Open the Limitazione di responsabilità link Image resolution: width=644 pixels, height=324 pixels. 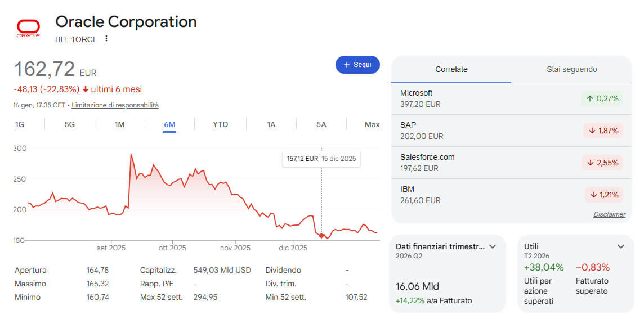(x=114, y=105)
